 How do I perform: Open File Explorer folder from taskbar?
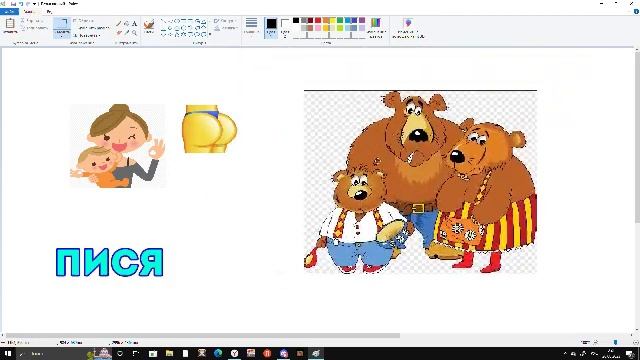click(169, 353)
